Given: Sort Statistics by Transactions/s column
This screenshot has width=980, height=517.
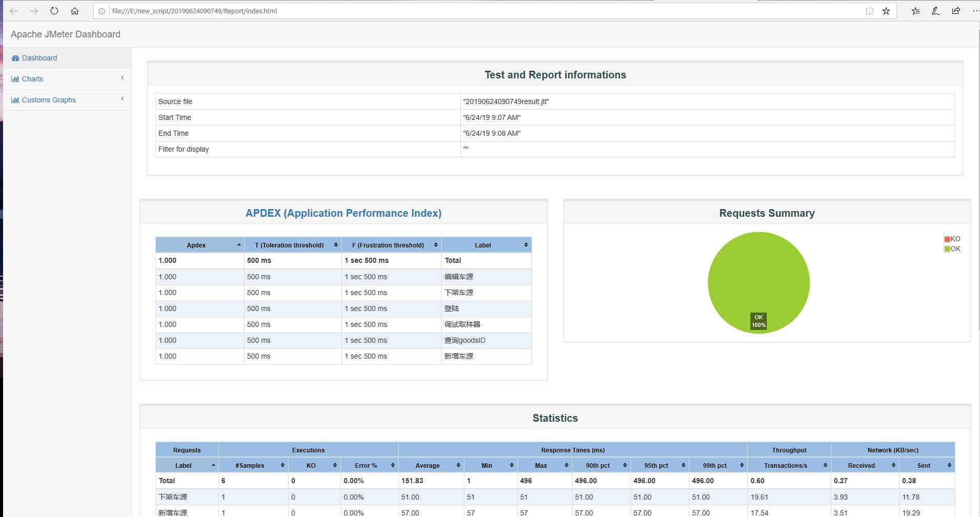Looking at the screenshot, I should 789,465.
